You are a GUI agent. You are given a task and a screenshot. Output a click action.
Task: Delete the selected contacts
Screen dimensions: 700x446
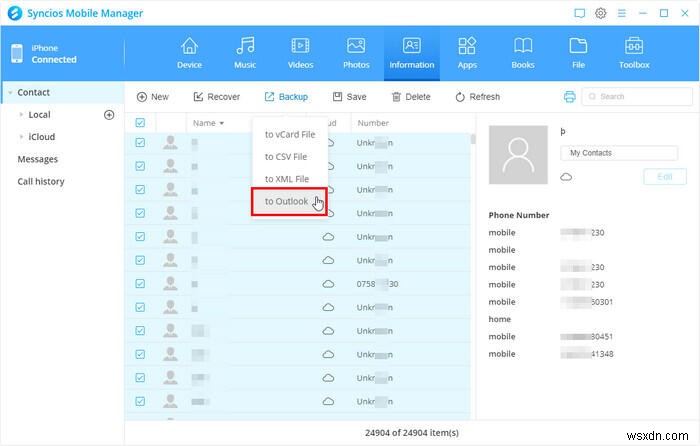pyautogui.click(x=411, y=97)
